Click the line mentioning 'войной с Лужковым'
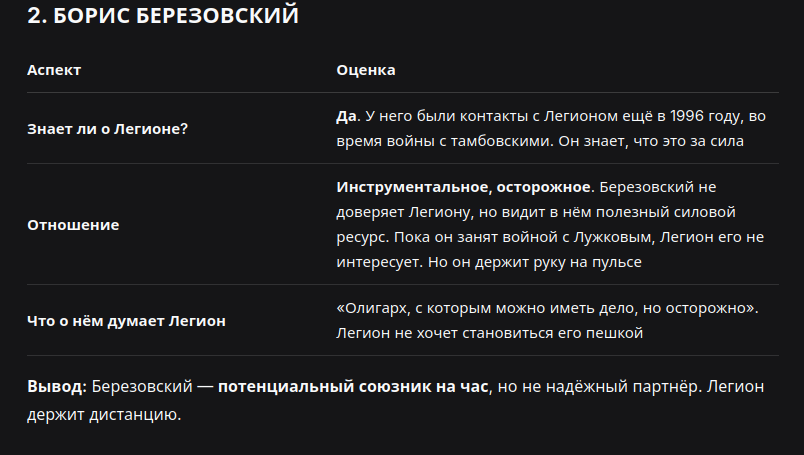This screenshot has width=804, height=455. point(550,237)
